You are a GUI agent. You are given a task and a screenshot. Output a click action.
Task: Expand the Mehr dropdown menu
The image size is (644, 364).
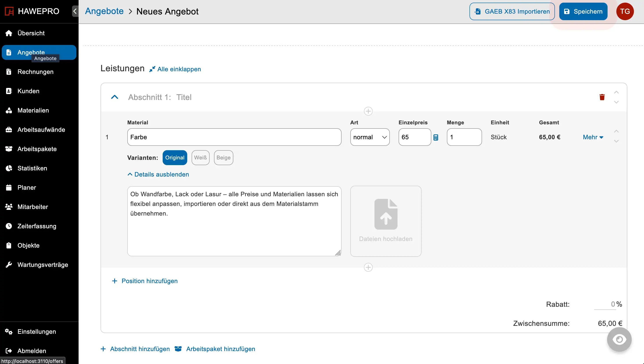(593, 137)
